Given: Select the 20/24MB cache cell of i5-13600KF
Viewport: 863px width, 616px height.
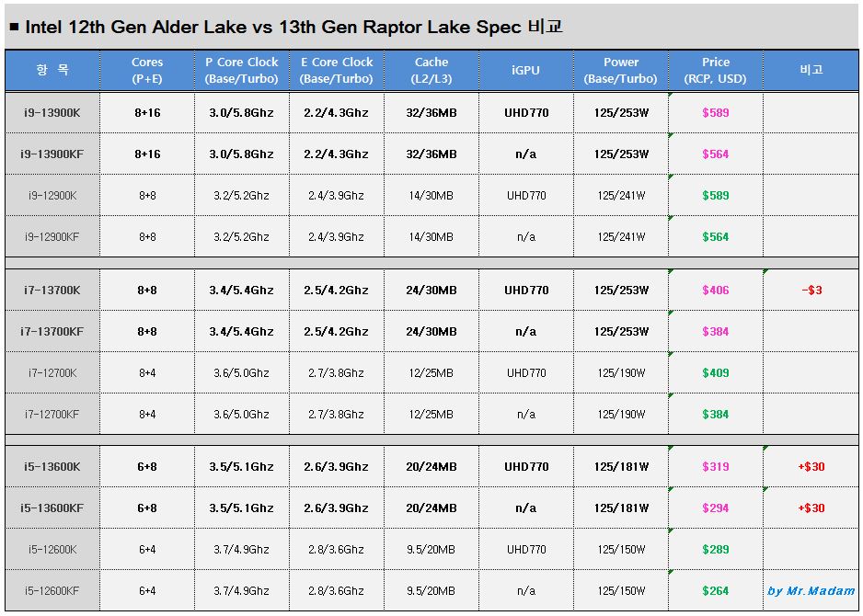Looking at the screenshot, I should (431, 508).
